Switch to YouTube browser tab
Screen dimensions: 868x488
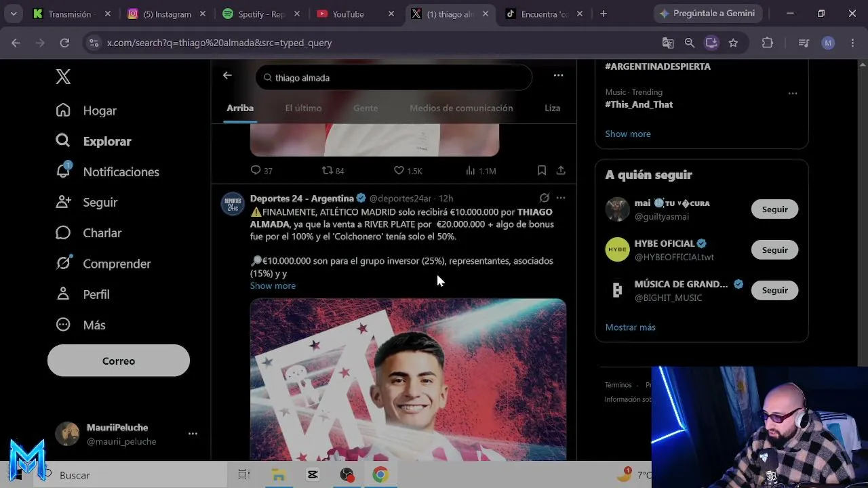coord(357,14)
